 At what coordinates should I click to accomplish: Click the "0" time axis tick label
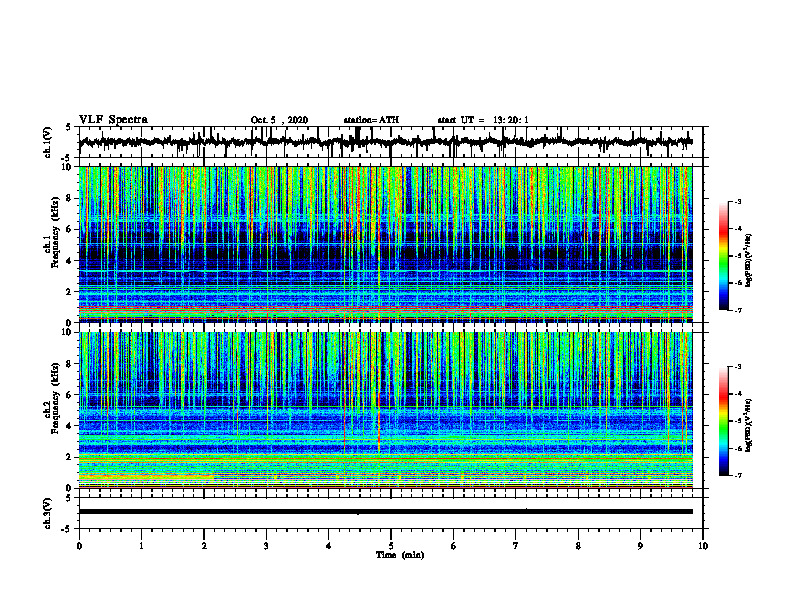[x=79, y=546]
